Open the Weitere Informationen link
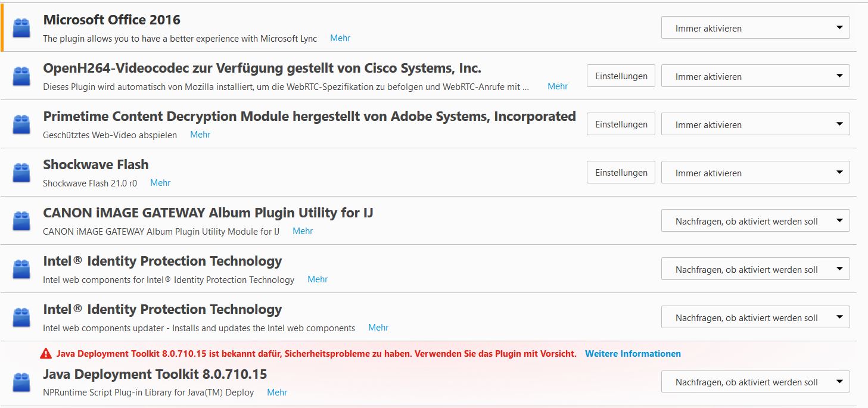Screen dimensions: 868x408 (x=633, y=354)
